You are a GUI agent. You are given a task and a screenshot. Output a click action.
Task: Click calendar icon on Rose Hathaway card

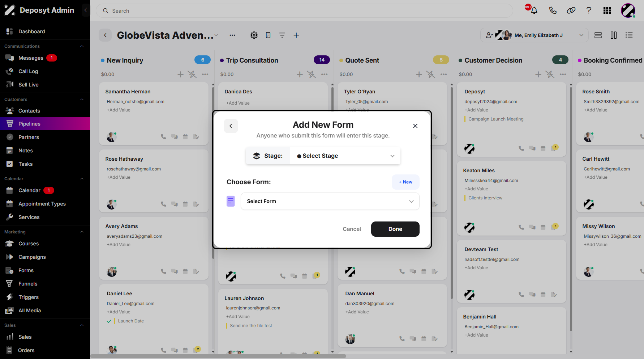[x=185, y=204]
